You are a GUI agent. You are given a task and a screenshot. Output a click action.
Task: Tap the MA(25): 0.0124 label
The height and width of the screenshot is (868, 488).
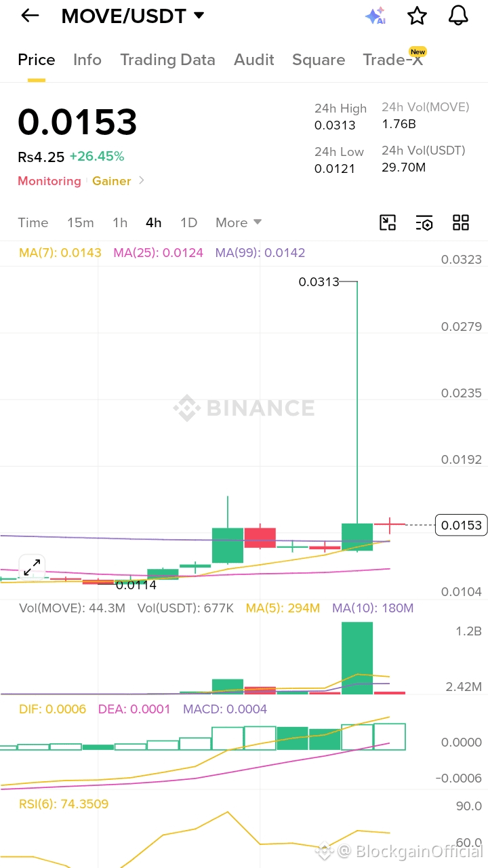tap(158, 253)
